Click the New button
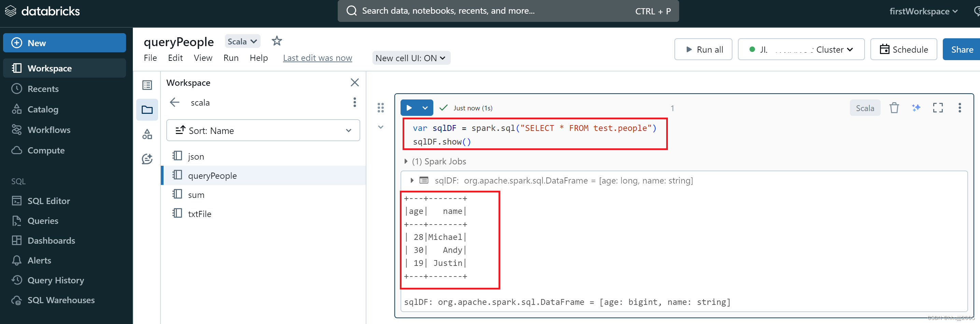This screenshot has height=324, width=980. [x=64, y=43]
